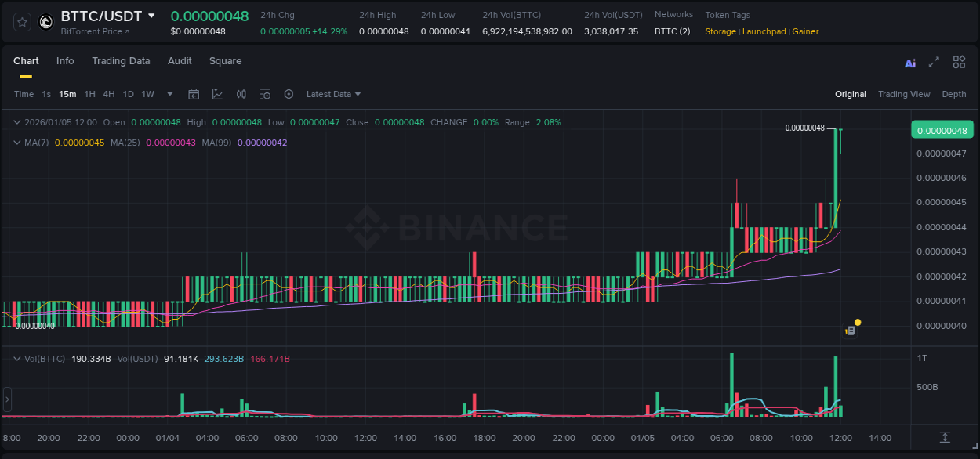
Task: Select the line chart style icon
Action: 217,93
